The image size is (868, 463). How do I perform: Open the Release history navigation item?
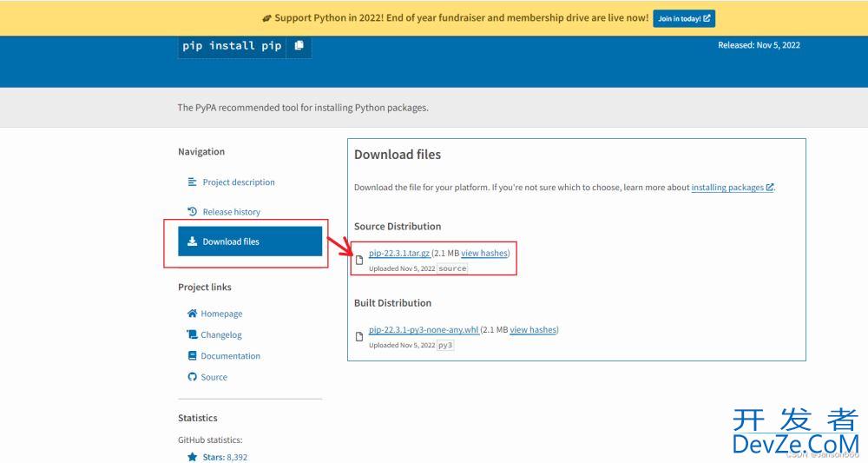(x=231, y=212)
